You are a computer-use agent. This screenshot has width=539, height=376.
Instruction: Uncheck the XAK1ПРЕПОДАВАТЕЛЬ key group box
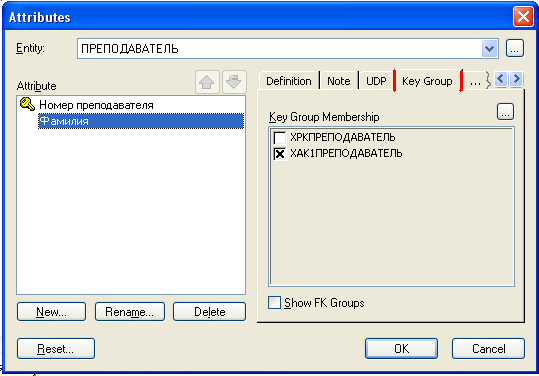279,154
